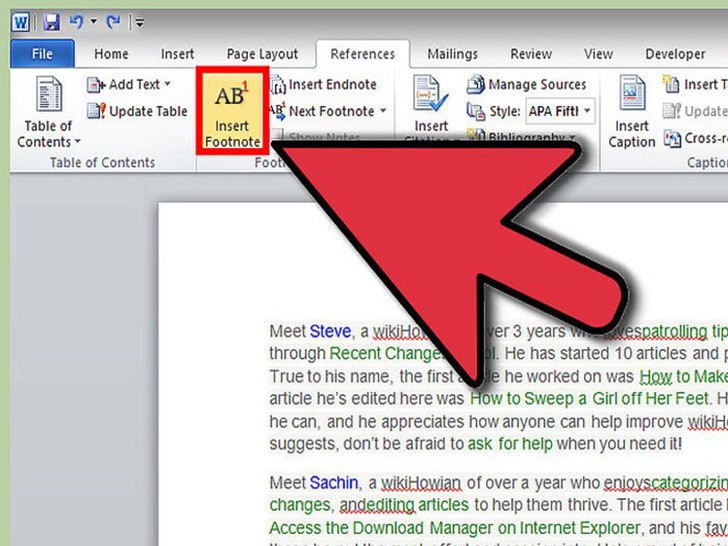Click the Insert Citation icon
728x546 pixels.
coord(431,93)
